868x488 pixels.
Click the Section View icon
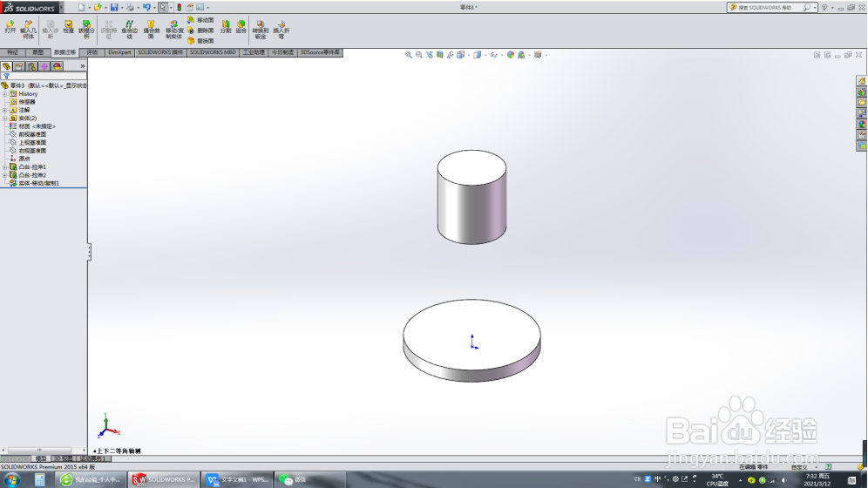(439, 55)
